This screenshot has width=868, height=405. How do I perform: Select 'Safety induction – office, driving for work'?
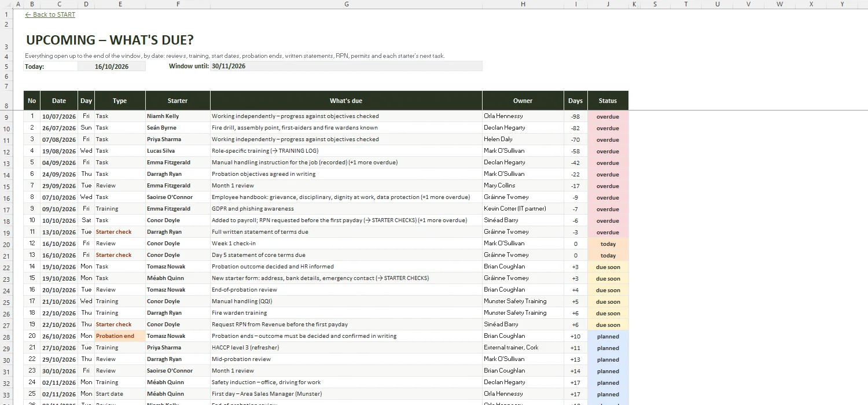(346, 382)
